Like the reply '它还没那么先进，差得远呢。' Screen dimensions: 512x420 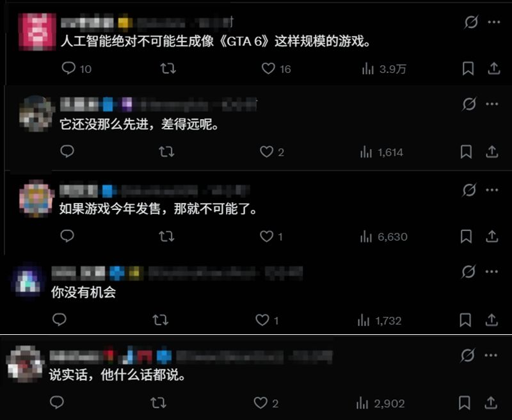coord(266,152)
